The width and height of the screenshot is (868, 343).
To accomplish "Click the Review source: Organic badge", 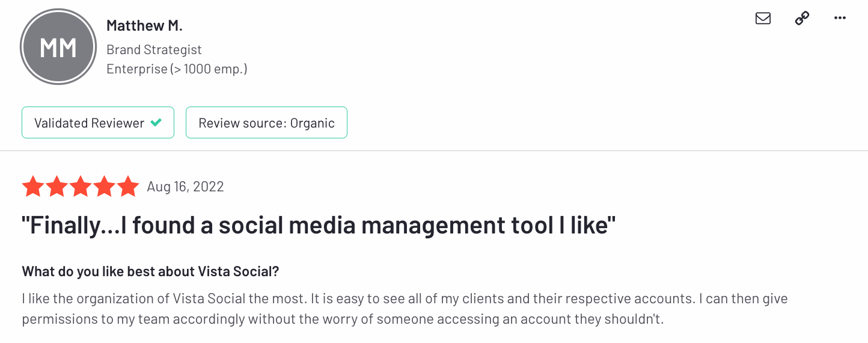I will pos(266,123).
